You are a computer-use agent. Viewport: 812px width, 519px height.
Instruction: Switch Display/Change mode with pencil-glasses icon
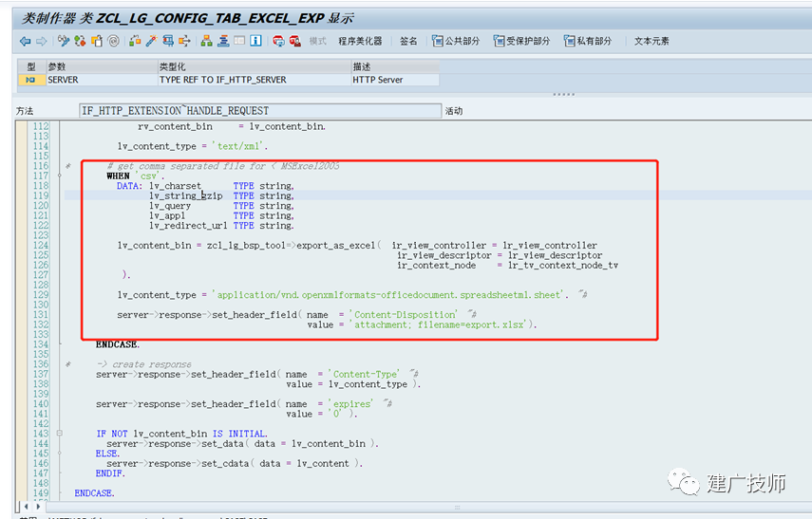point(64,41)
